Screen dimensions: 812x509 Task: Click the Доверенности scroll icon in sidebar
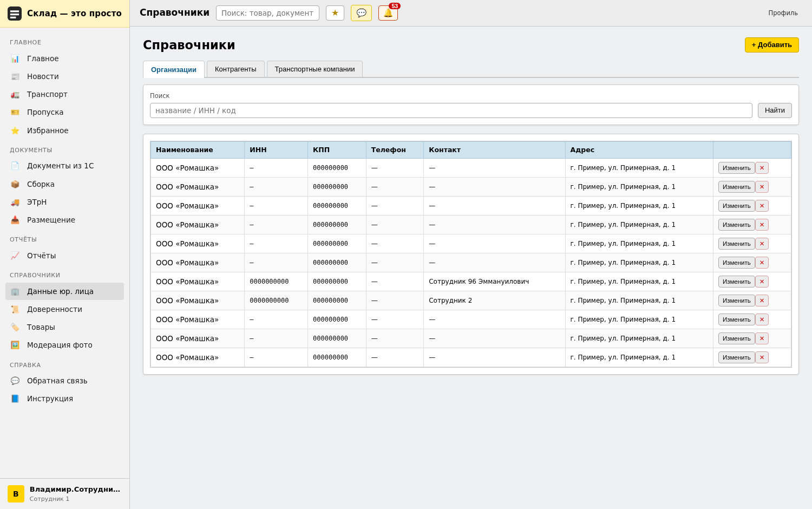pos(15,309)
